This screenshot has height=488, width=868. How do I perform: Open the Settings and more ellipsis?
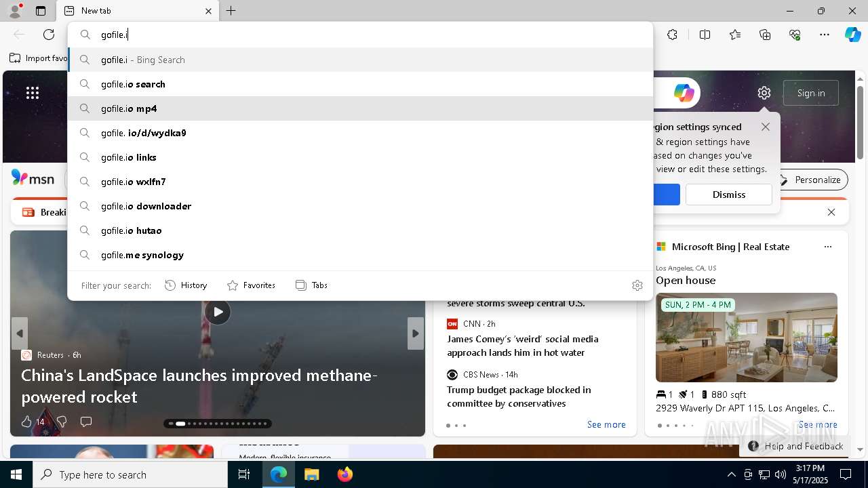tap(825, 35)
